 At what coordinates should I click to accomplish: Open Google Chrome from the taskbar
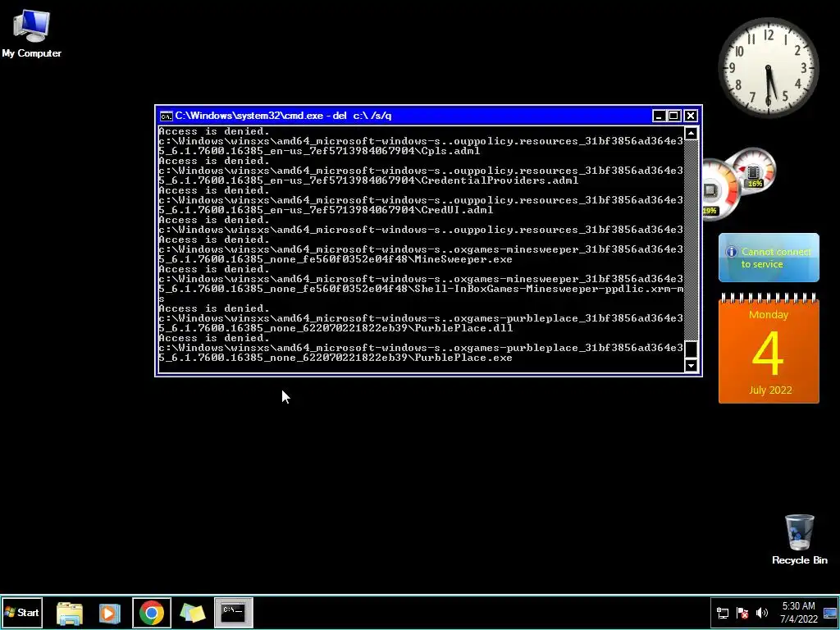(x=152, y=612)
